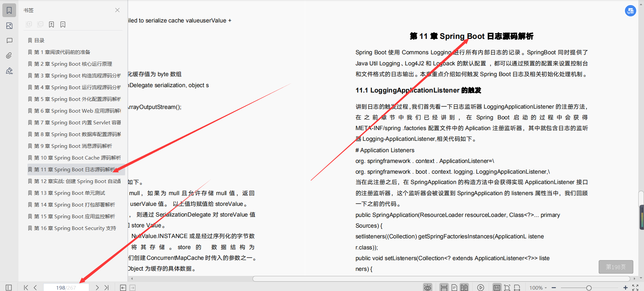
Task: Click the 第198页 page indicator button
Action: pyautogui.click(x=616, y=267)
